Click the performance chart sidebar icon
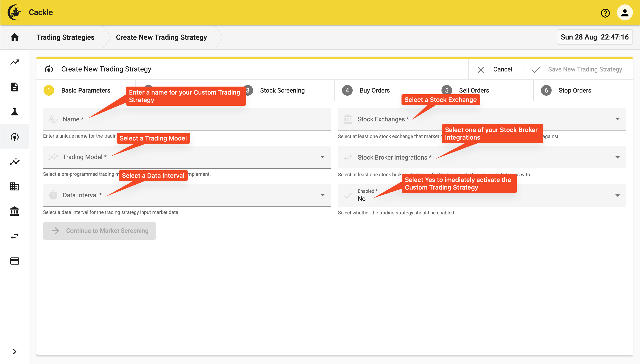The height and width of the screenshot is (364, 640). point(14,61)
